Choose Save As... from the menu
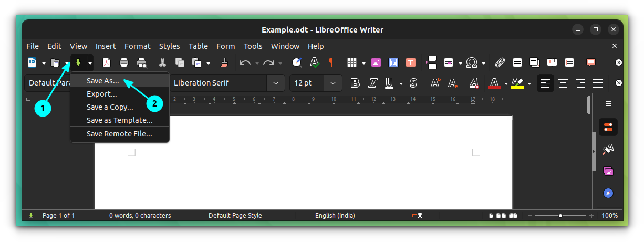Image resolution: width=644 pixels, height=243 pixels. click(120, 81)
